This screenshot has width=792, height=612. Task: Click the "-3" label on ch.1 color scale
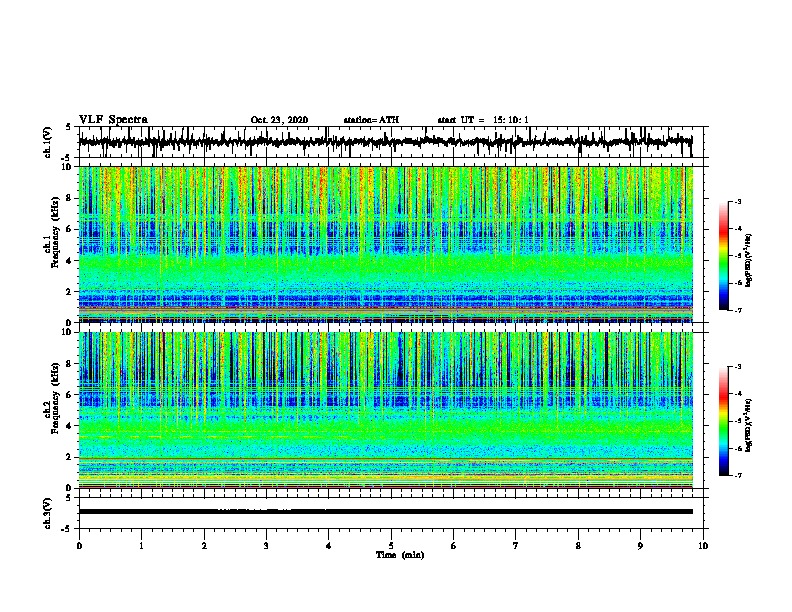coord(738,201)
